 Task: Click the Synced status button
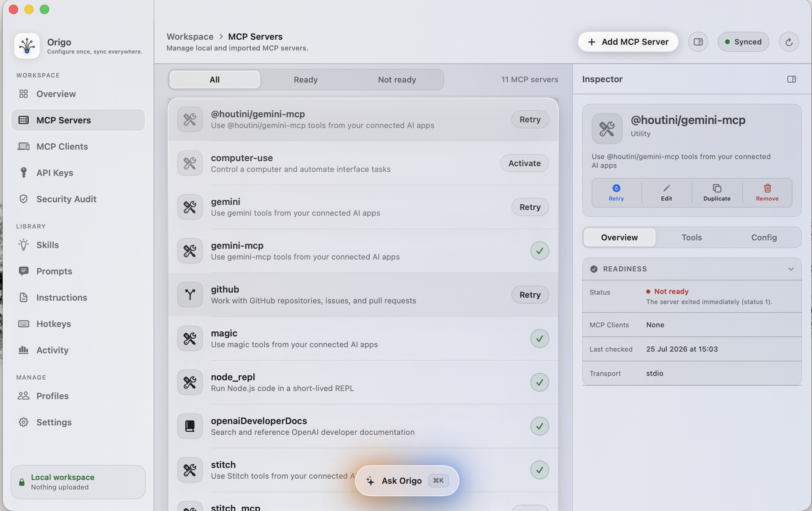pyautogui.click(x=743, y=42)
